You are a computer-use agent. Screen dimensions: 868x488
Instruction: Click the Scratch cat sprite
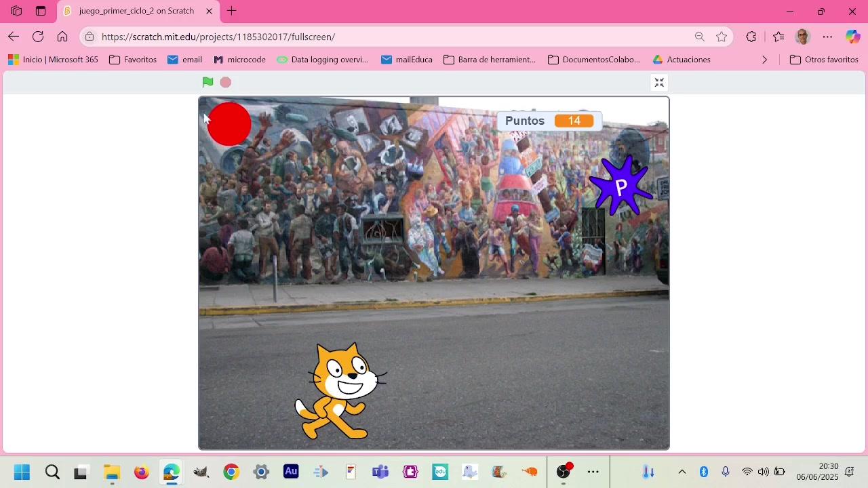pos(340,391)
